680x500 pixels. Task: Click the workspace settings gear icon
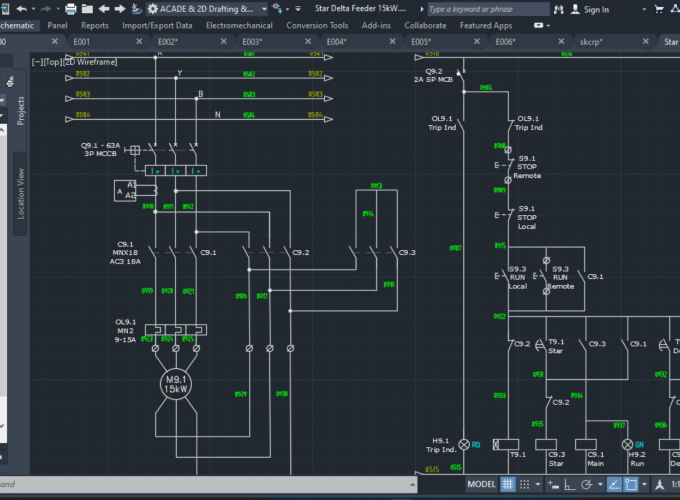coord(153,9)
